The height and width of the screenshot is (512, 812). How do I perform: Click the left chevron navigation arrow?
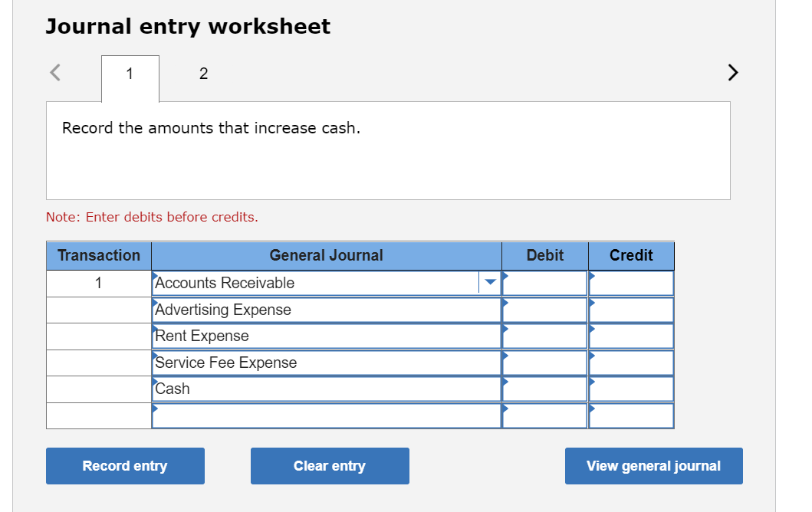54,72
